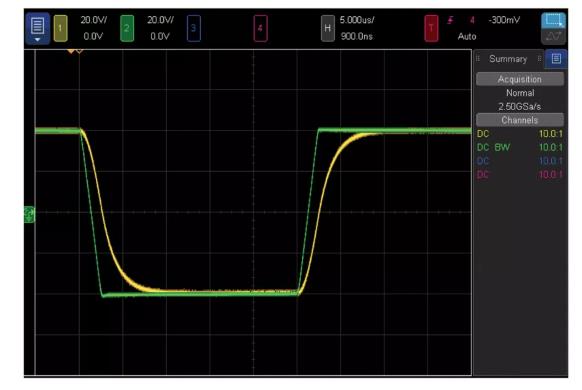Open sidebar list icon next to Summary
This screenshot has height=390, width=582.
pos(556,59)
